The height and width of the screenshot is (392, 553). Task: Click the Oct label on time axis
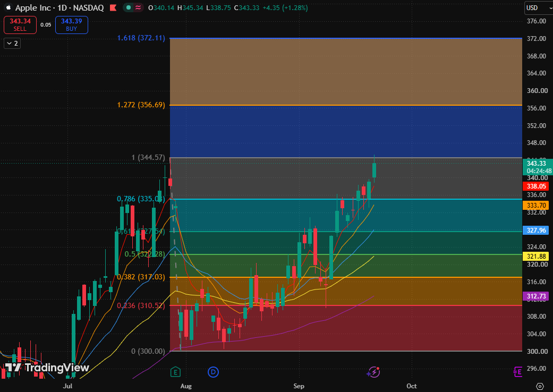click(x=412, y=386)
